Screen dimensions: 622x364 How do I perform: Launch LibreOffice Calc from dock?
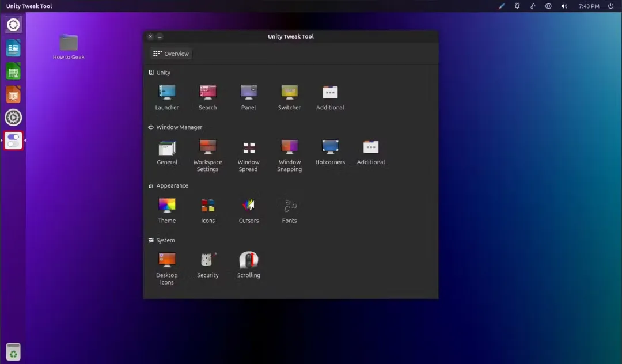coord(13,72)
